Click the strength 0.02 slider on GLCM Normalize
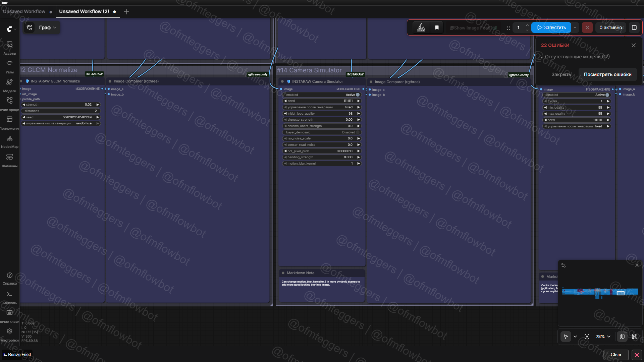The height and width of the screenshot is (362, 644). [60, 105]
